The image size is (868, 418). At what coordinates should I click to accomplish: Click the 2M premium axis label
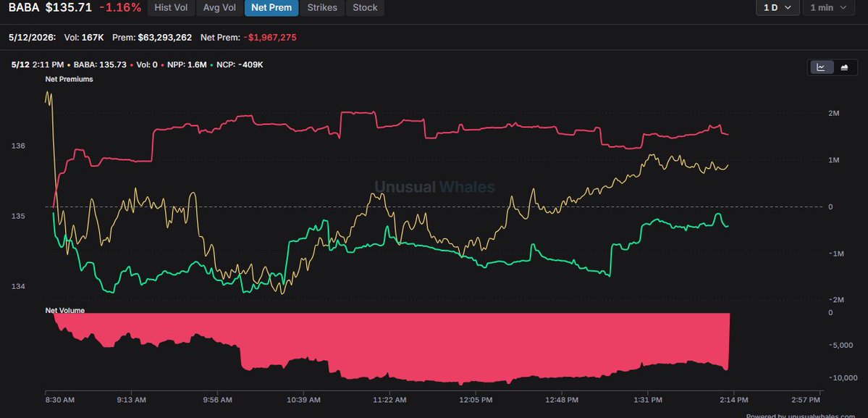click(x=834, y=113)
